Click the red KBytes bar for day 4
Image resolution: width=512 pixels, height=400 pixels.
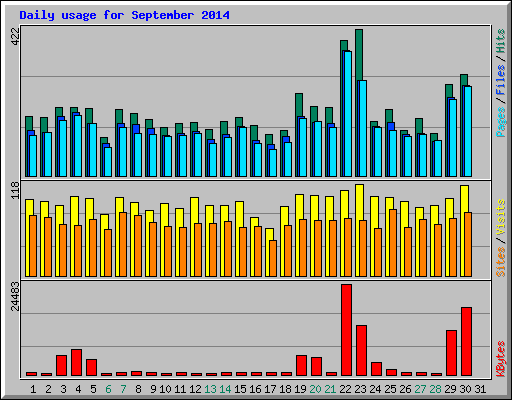76,363
